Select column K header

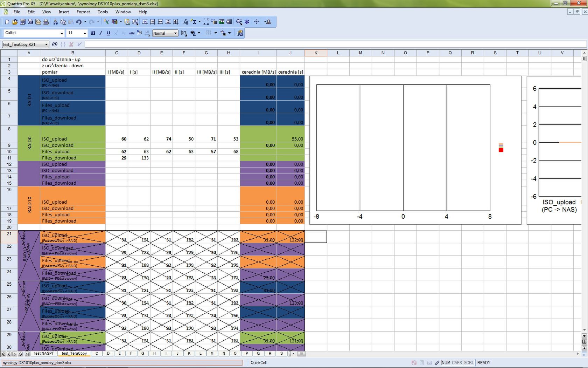point(316,53)
